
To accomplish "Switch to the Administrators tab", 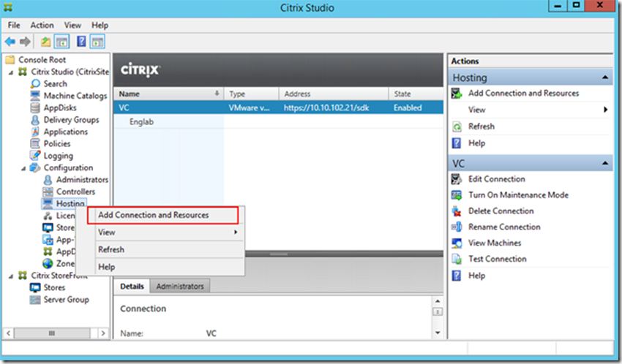I will (x=180, y=286).
